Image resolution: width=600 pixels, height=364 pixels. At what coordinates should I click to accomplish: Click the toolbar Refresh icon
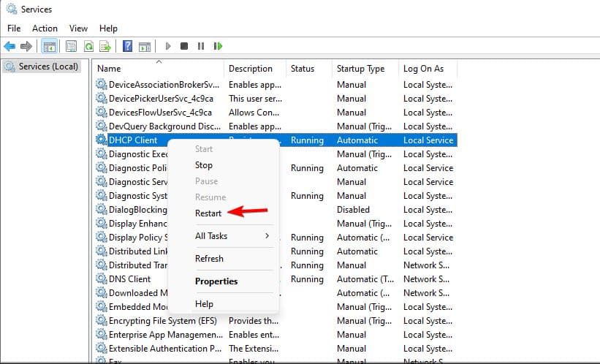click(88, 46)
